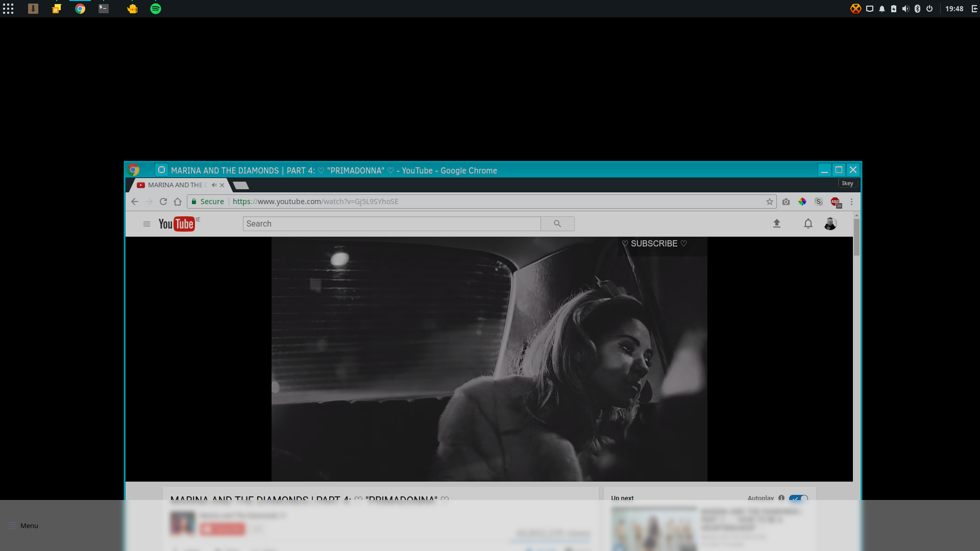Open YouTube guide hamburger menu
Image resolution: width=980 pixels, height=551 pixels.
146,224
